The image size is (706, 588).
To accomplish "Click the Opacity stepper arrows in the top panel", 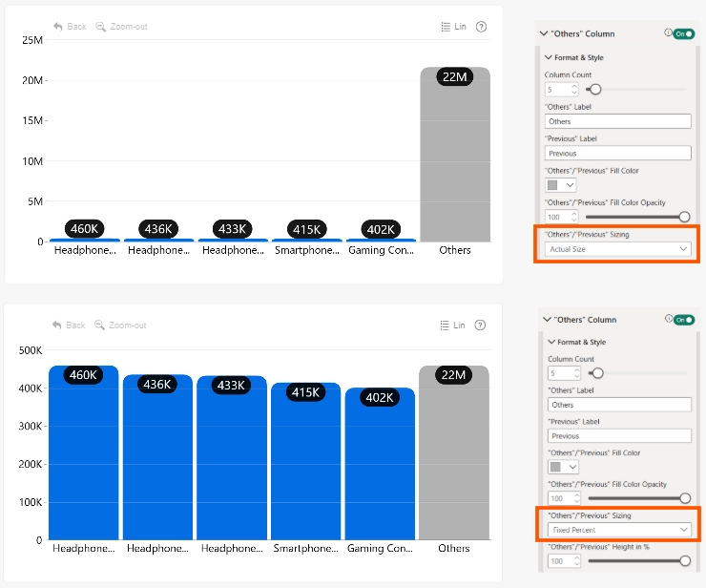I will (574, 217).
